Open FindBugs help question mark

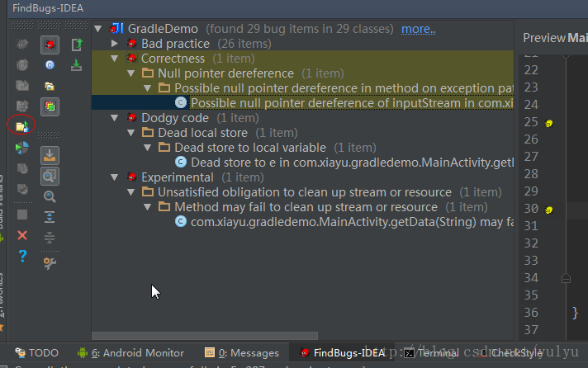(22, 257)
